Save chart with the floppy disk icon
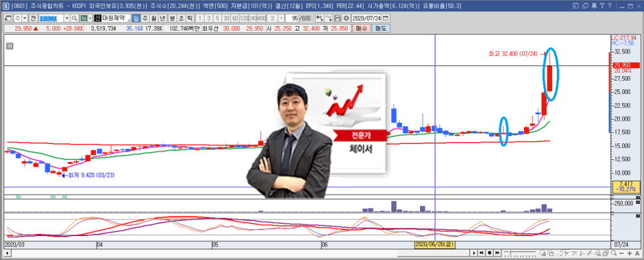This screenshot has height=260, width=644. point(338,19)
